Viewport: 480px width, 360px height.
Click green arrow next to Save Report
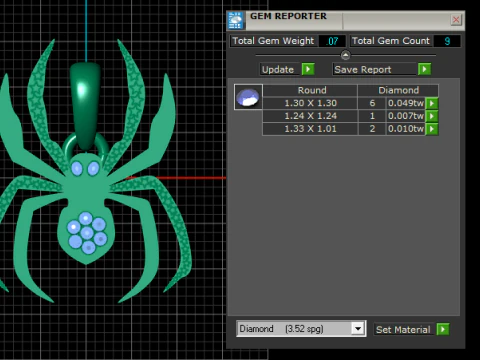424,69
